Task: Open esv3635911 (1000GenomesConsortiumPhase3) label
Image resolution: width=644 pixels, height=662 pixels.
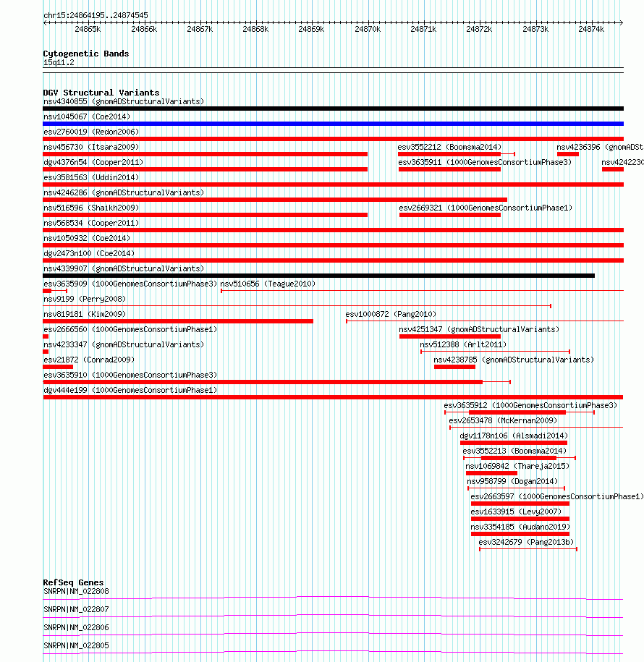Action: click(485, 162)
